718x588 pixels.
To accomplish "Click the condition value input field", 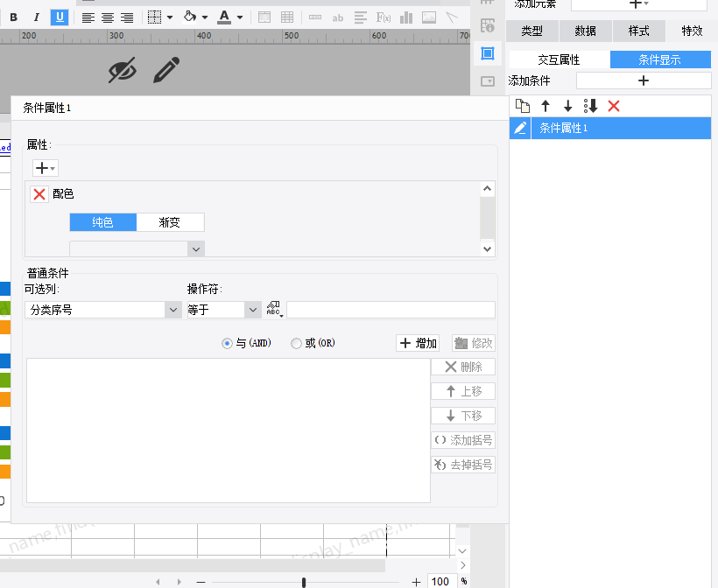I will coord(391,310).
